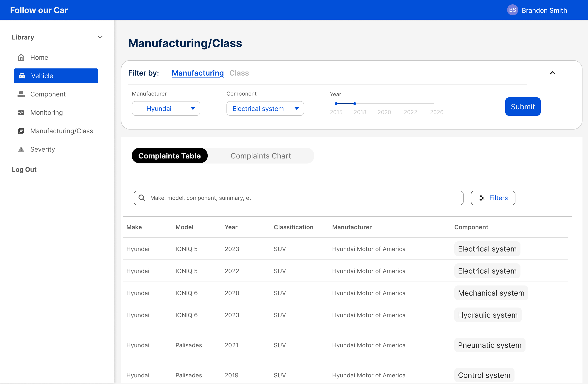Click the Severity warning triangle icon
Viewport: 588px width, 384px height.
coord(21,149)
